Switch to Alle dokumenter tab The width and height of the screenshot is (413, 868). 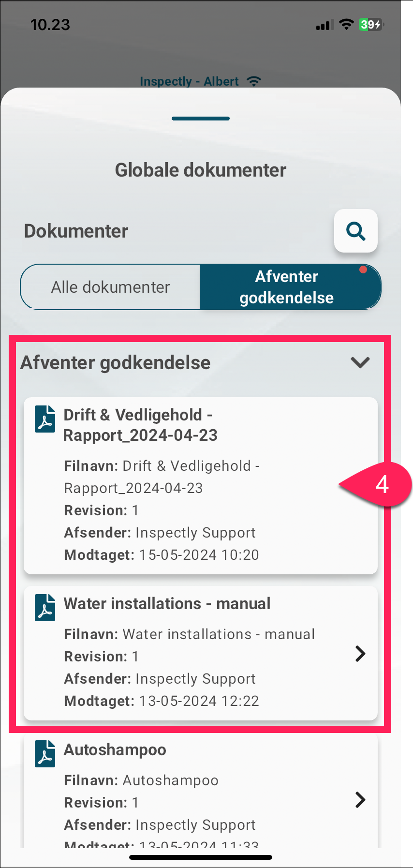tap(110, 287)
